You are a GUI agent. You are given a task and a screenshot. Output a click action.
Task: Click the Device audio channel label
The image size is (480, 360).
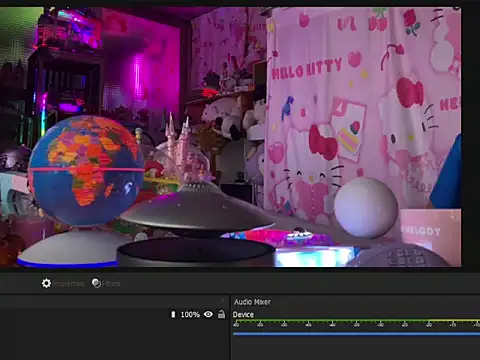pos(243,315)
